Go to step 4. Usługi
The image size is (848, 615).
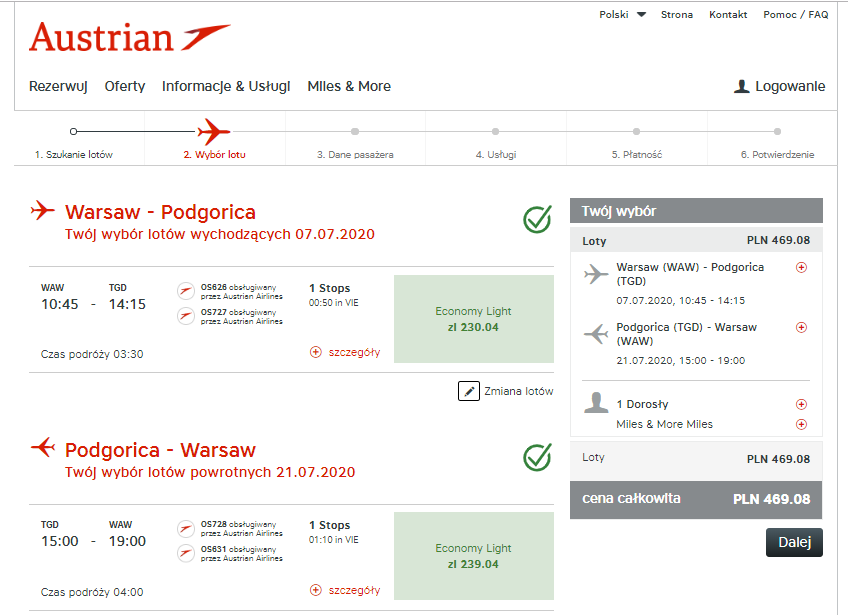click(x=496, y=155)
